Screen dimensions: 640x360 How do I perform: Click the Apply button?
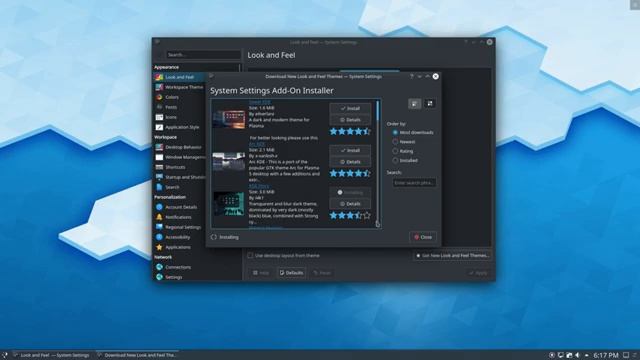[x=478, y=273]
